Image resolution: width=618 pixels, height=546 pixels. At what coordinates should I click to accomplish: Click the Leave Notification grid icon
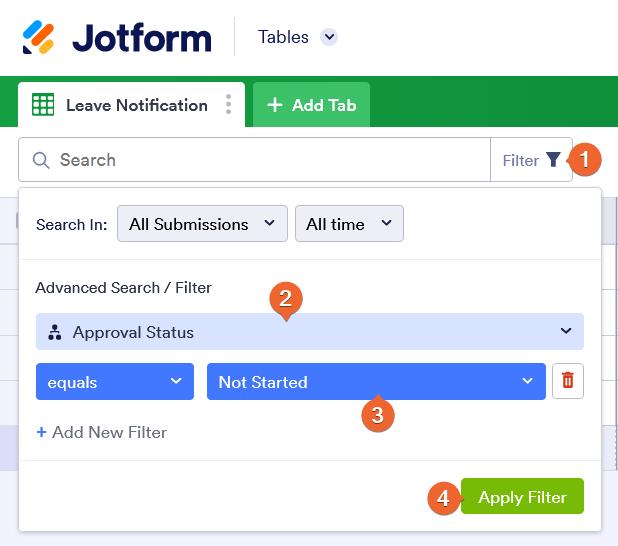click(43, 105)
